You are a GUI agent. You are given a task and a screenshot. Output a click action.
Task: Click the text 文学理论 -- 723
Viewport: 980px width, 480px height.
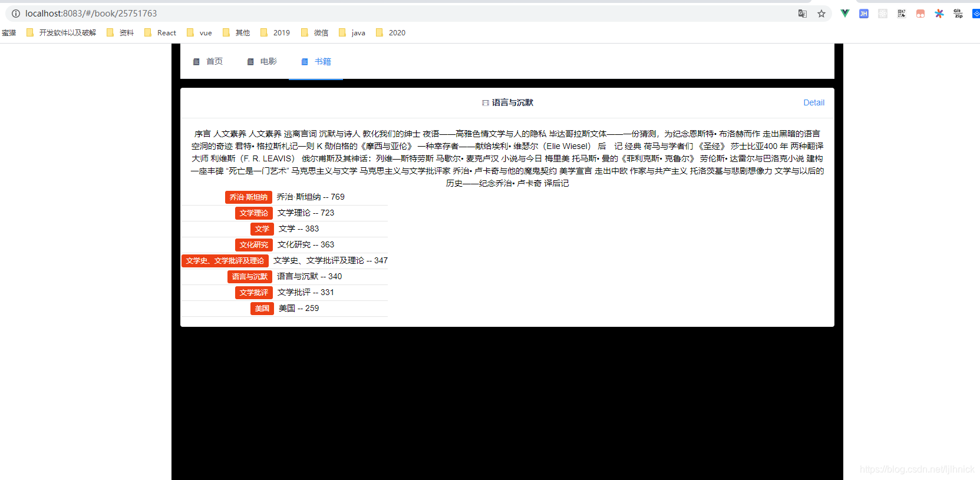(x=306, y=213)
